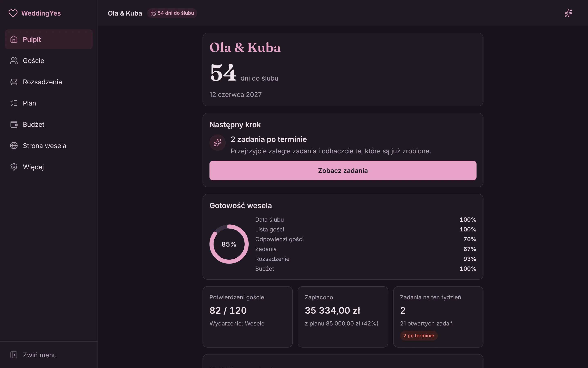
Task: Click the WeddingYes brand name
Action: point(41,13)
